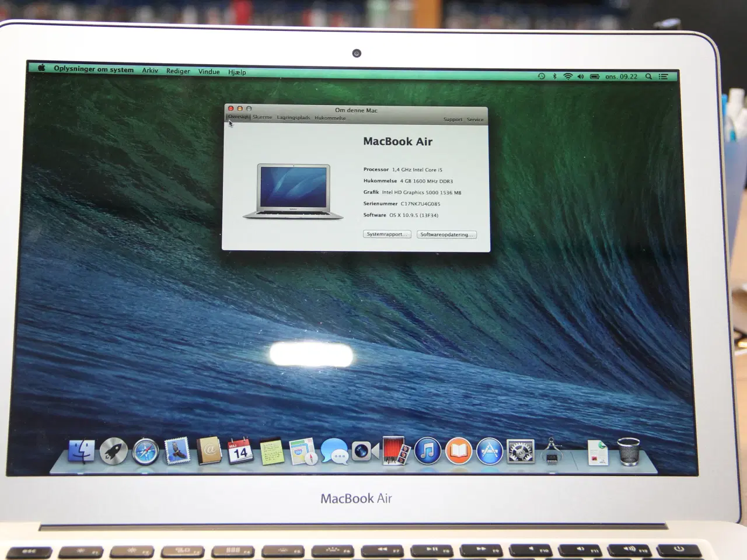The width and height of the screenshot is (747, 560).
Task: Open Contacts address book in Dock
Action: (x=208, y=452)
